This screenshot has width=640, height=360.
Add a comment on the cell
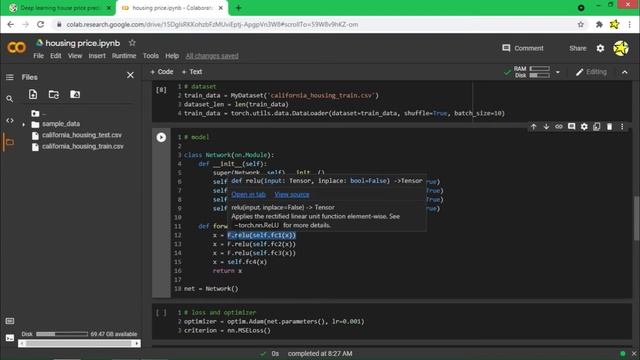(571, 127)
